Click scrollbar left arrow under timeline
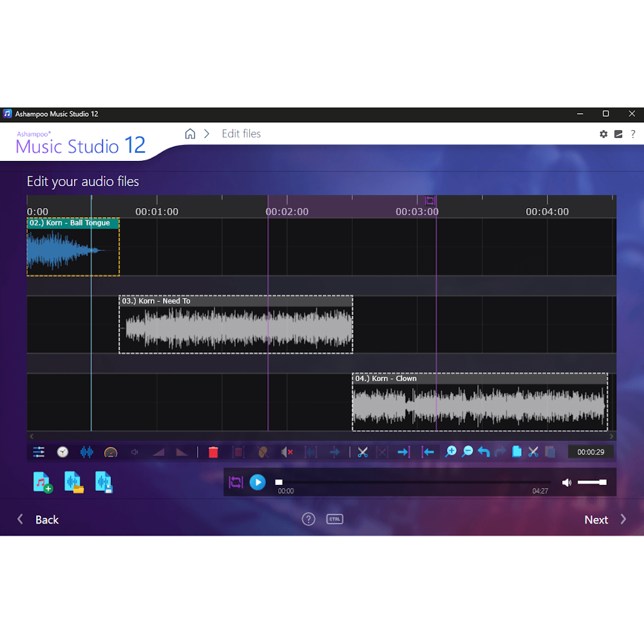 pyautogui.click(x=32, y=436)
